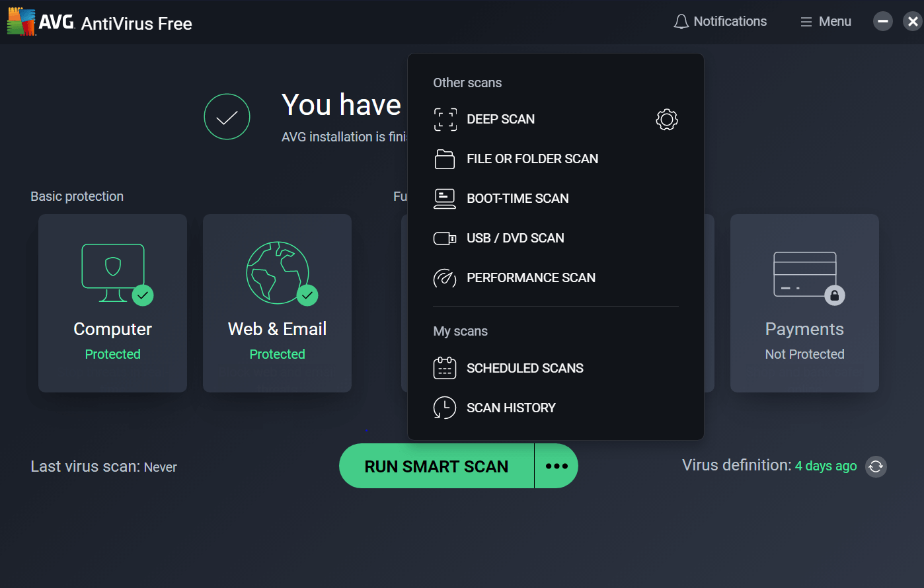The height and width of the screenshot is (588, 924).
Task: Click the 4 days ago virus definition link
Action: [826, 466]
